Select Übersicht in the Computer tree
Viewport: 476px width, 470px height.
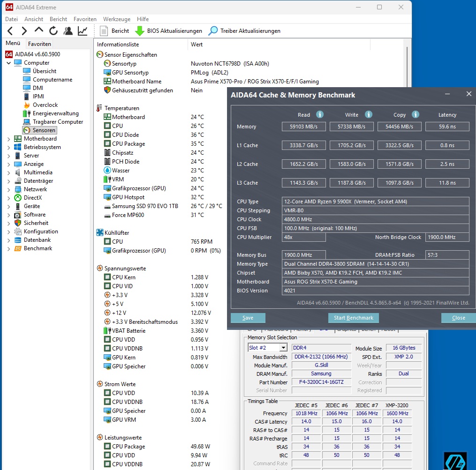(x=40, y=71)
